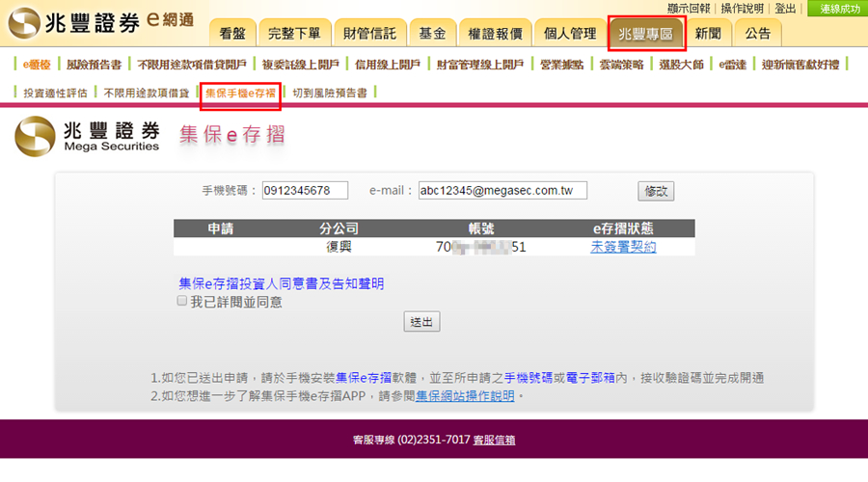The image size is (868, 482).
Task: Select the 切到風險預告書 submenu item
Action: click(x=330, y=93)
